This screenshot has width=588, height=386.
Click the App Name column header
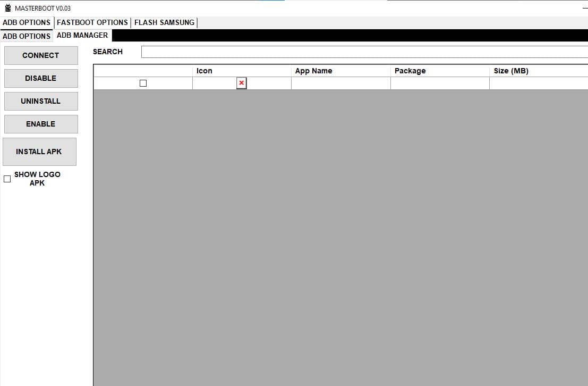pos(341,71)
